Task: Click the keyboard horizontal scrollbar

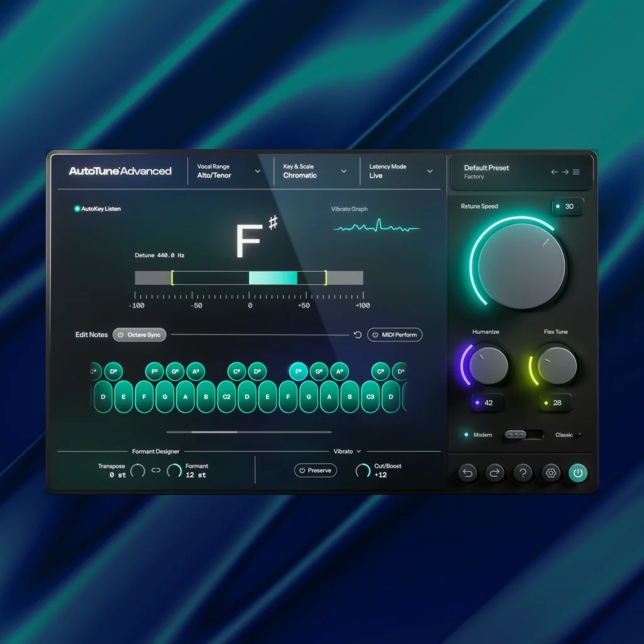Action: (x=249, y=432)
